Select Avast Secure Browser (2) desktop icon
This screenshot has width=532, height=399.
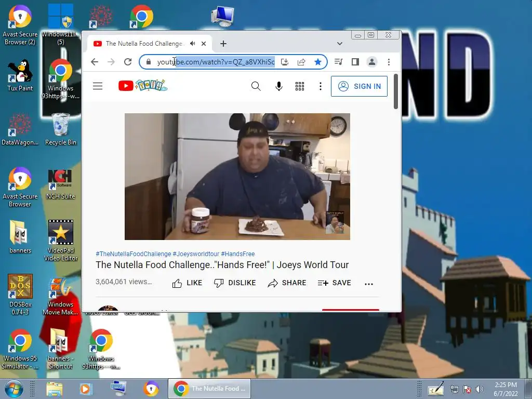(20, 26)
